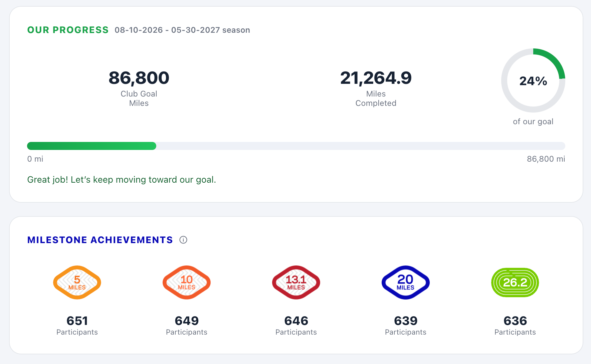Click the '86,800 mi' progress bar end label

[546, 159]
